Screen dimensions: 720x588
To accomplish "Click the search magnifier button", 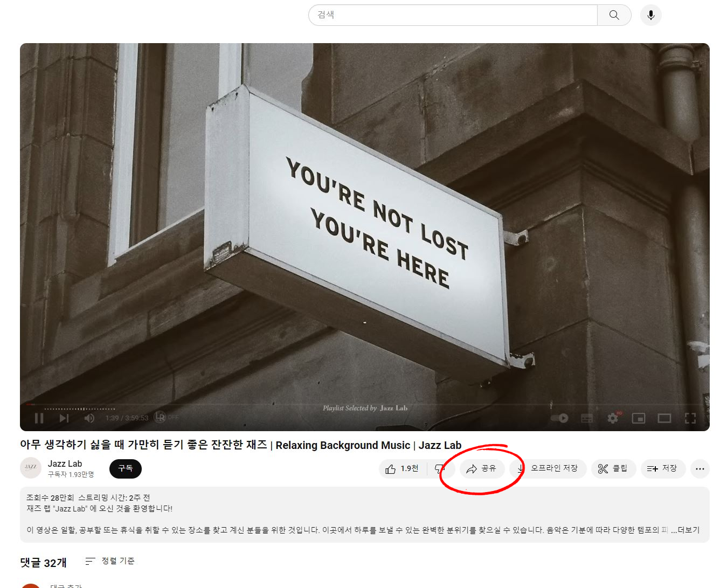I will coord(614,15).
